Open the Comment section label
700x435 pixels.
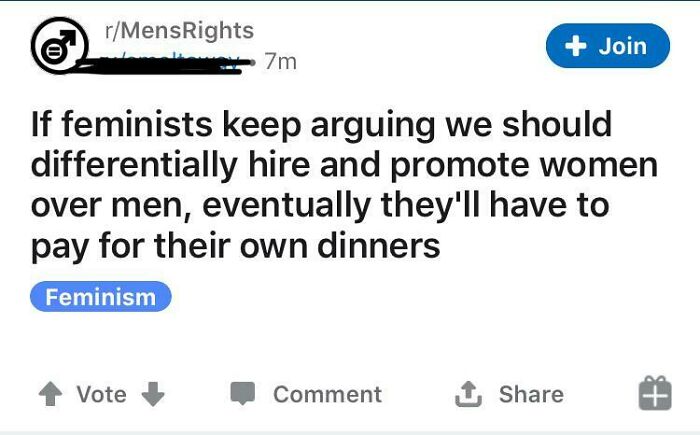click(x=327, y=394)
